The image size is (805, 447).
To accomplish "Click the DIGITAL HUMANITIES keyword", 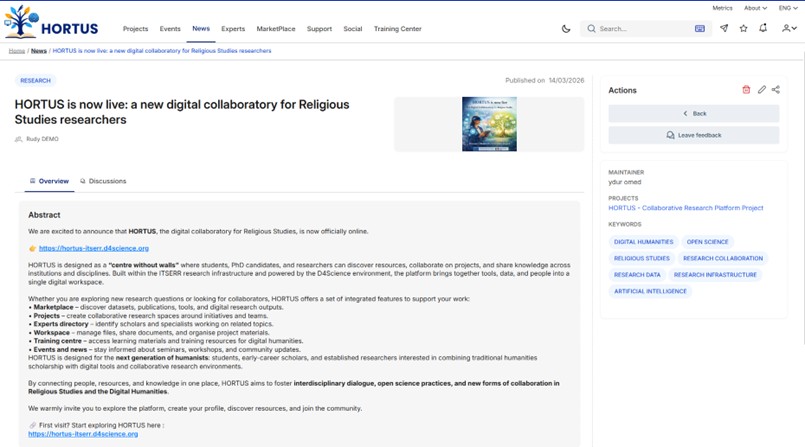I will 643,242.
